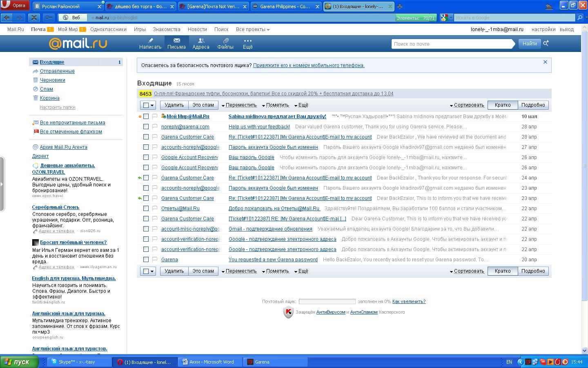Open the Привяжите его к номеру мобильного телефона link
This screenshot has height=368, width=588.
pos(309,65)
